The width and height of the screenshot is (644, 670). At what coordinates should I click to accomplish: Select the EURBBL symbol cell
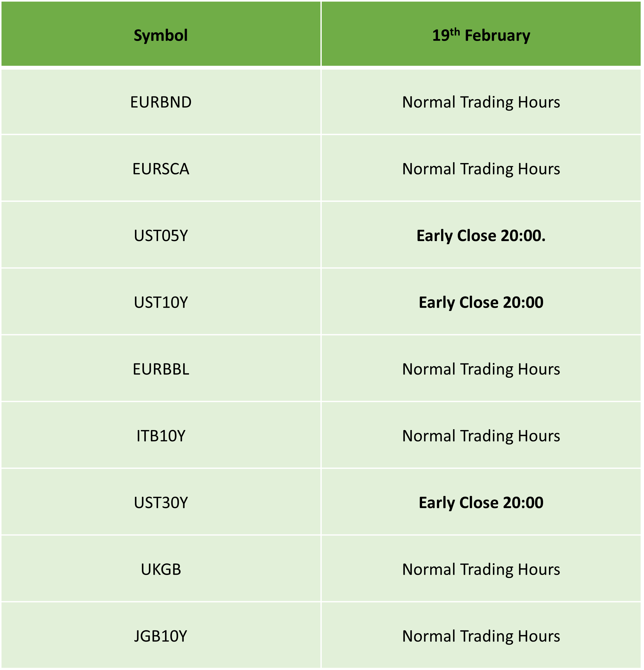coord(161,368)
